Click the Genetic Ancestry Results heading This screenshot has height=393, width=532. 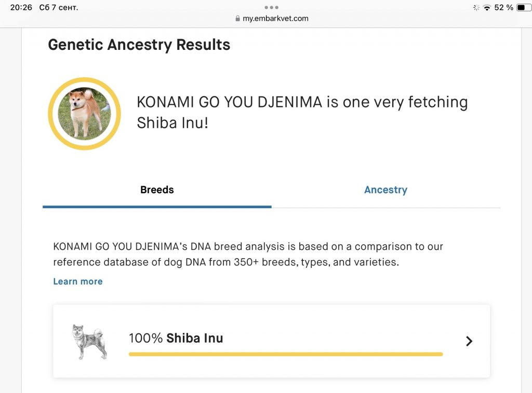point(139,45)
